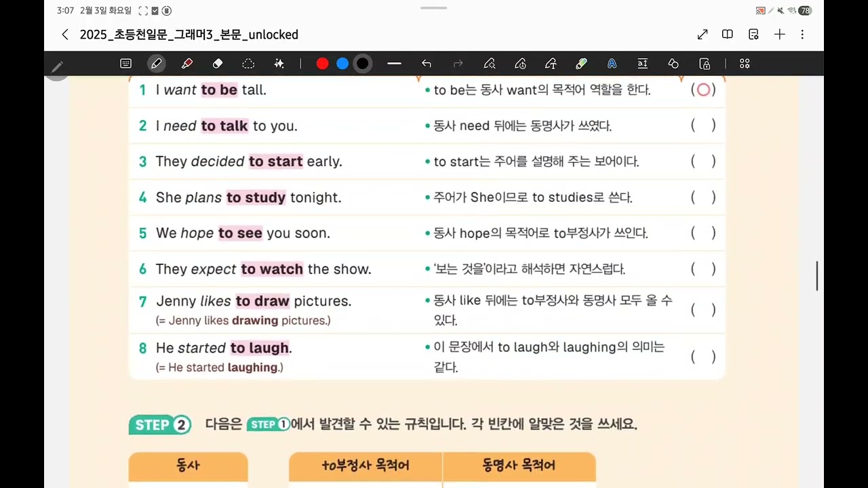Tap the vertical scrollbar handle at right

(817, 276)
